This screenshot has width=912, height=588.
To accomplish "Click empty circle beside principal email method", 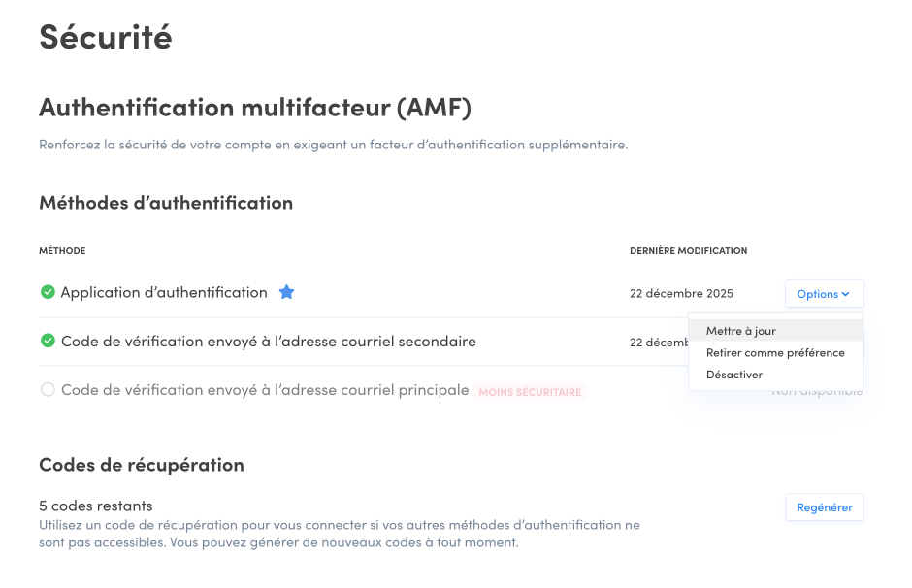I will (x=48, y=390).
